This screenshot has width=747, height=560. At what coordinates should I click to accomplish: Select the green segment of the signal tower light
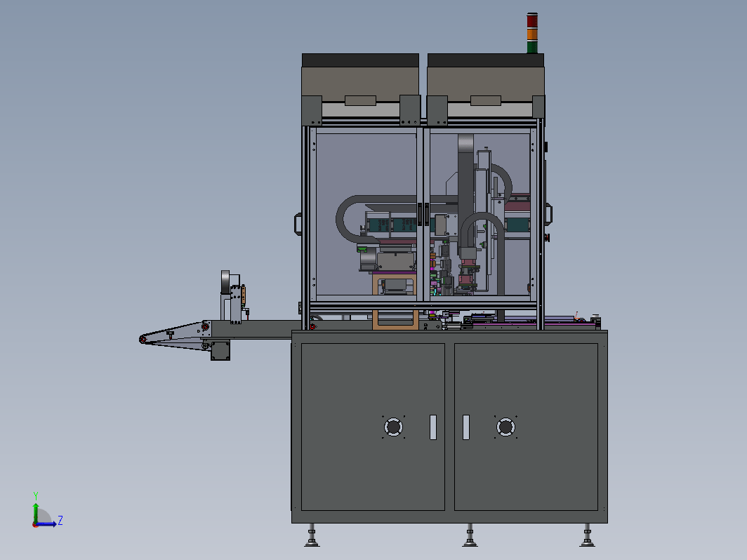coord(532,46)
